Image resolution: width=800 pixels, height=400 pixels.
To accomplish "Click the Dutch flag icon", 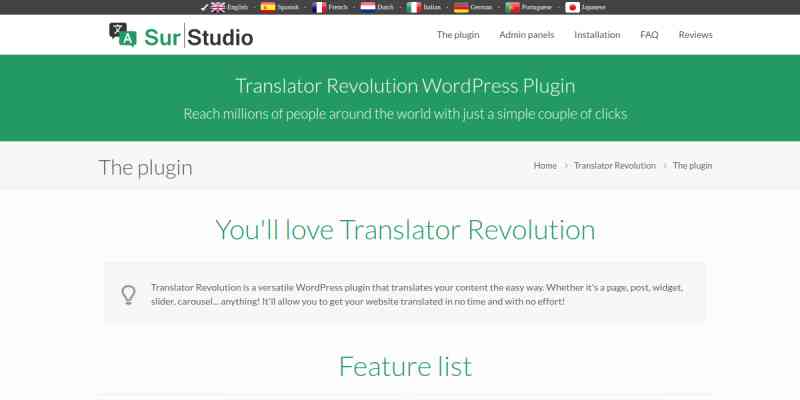I will coord(368,7).
